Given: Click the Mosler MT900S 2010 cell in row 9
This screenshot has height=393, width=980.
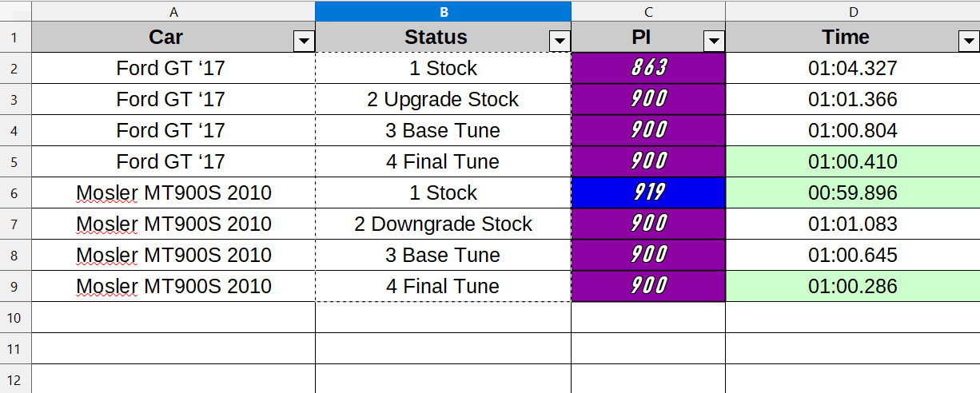Looking at the screenshot, I should coord(173,286).
